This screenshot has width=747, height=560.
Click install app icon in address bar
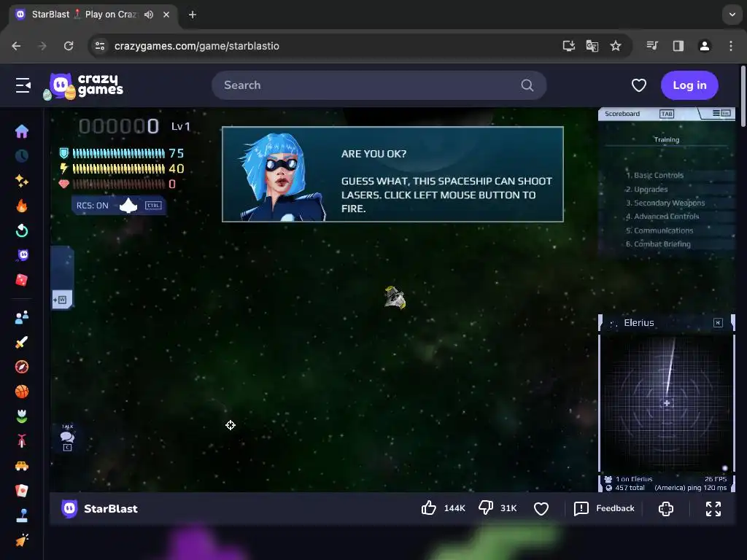(x=569, y=46)
